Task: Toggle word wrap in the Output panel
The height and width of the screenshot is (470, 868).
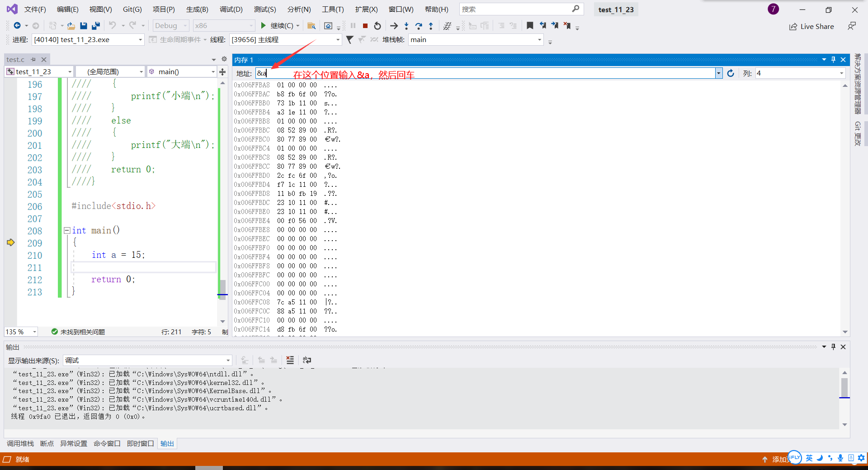Action: click(x=307, y=360)
